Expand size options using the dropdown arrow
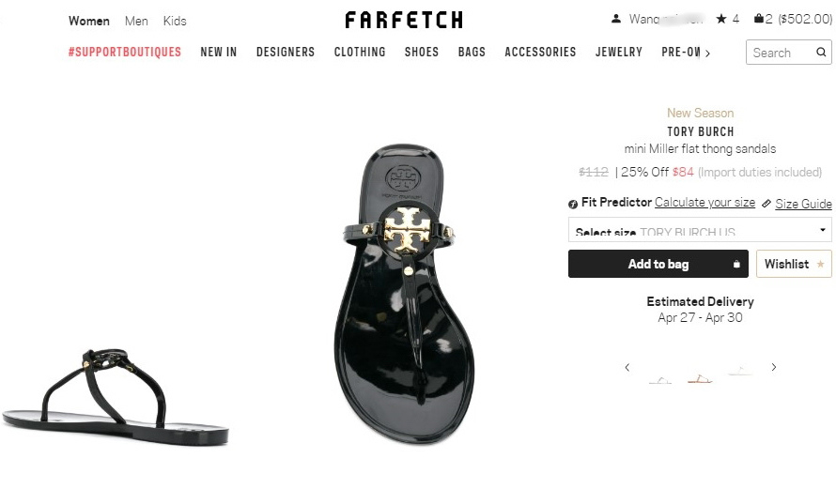The image size is (836, 504). [823, 230]
